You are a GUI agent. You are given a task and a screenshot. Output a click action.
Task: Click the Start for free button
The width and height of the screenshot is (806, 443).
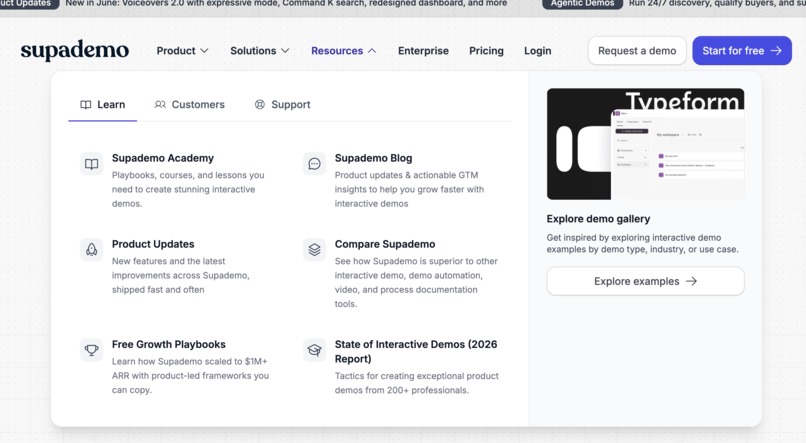click(x=742, y=50)
